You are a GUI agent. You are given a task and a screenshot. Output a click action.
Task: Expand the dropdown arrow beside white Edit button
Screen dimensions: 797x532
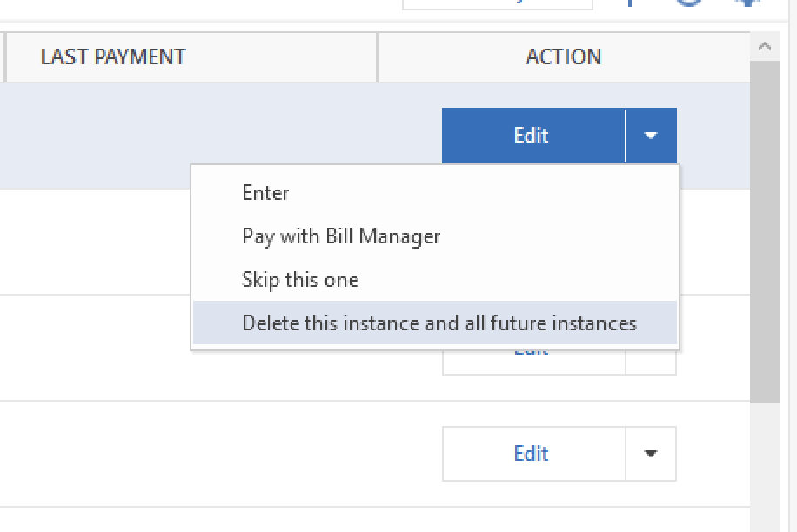coord(651,454)
